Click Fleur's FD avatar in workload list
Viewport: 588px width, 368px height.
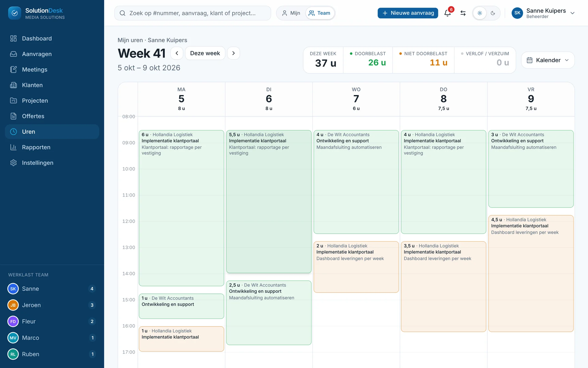13,321
